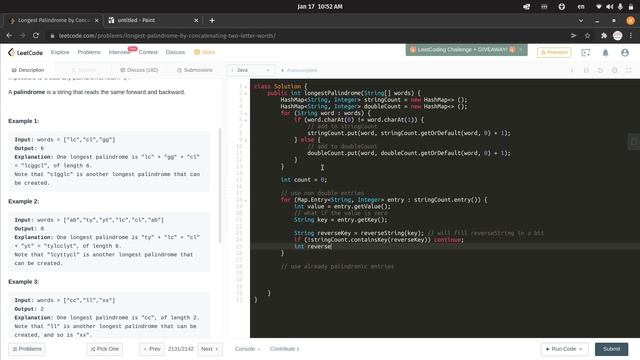Go to Next problem
Viewport: 640px width, 360px height.
[x=210, y=349]
